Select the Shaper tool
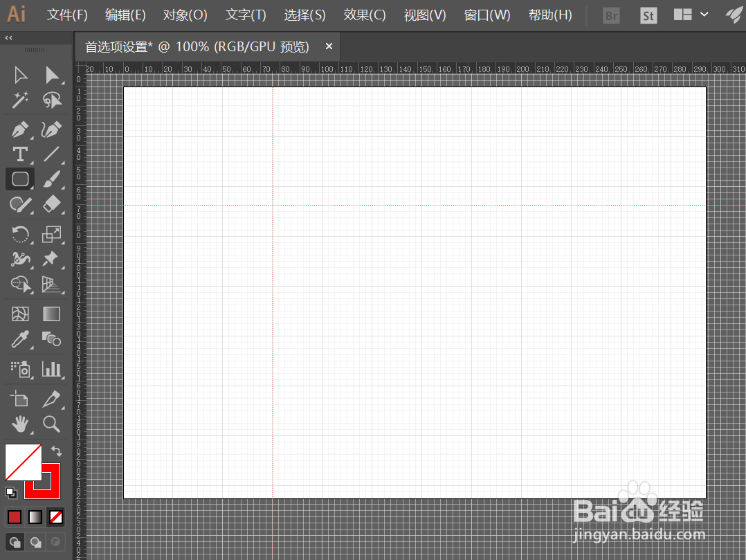Screen dimensions: 746x560 (x=20, y=205)
